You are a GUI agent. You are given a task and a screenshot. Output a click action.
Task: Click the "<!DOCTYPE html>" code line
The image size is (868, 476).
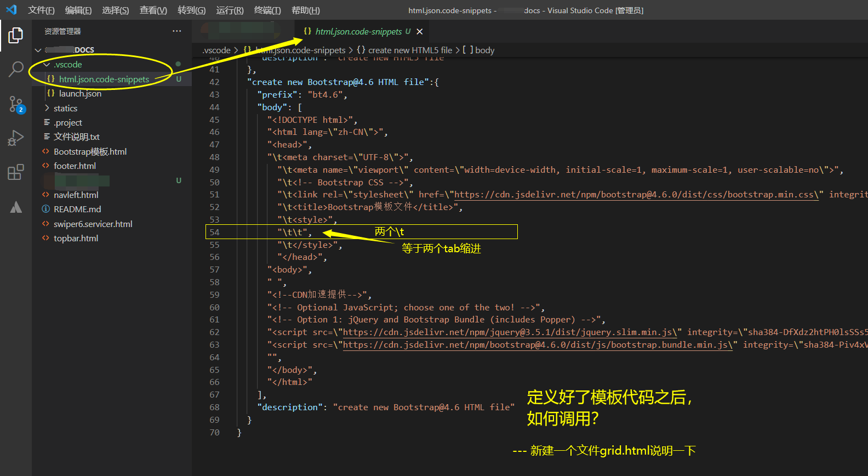point(312,120)
